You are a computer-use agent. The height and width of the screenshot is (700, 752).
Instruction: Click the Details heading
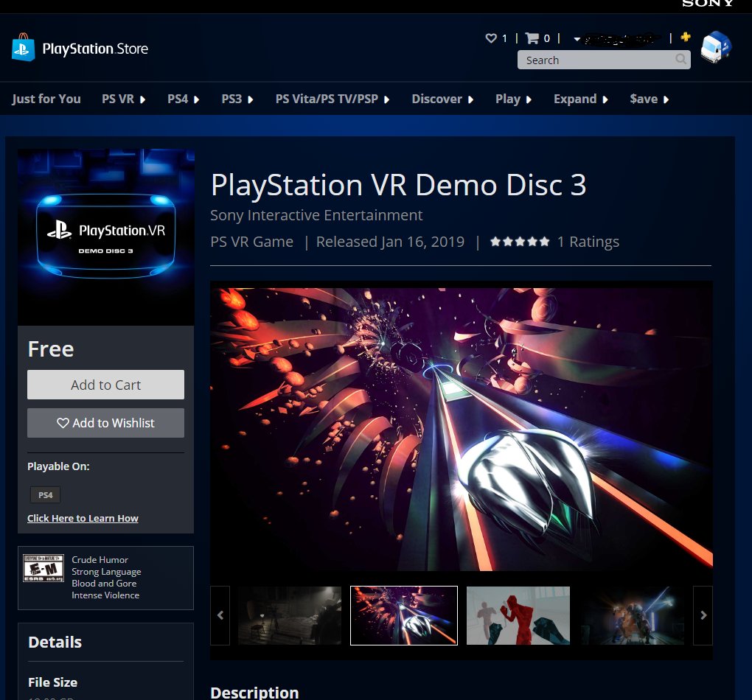tap(55, 642)
